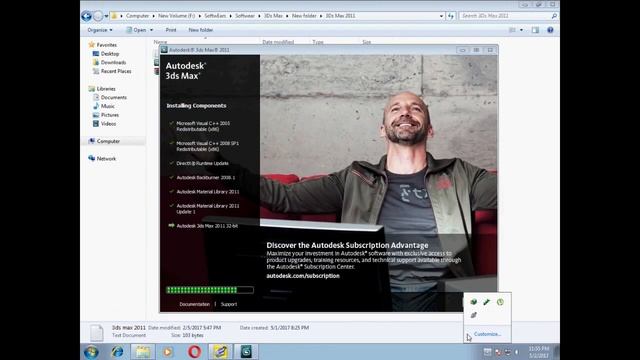Launch Opera browser from the taskbar
Viewport: 640px width, 360px height.
tap(194, 351)
